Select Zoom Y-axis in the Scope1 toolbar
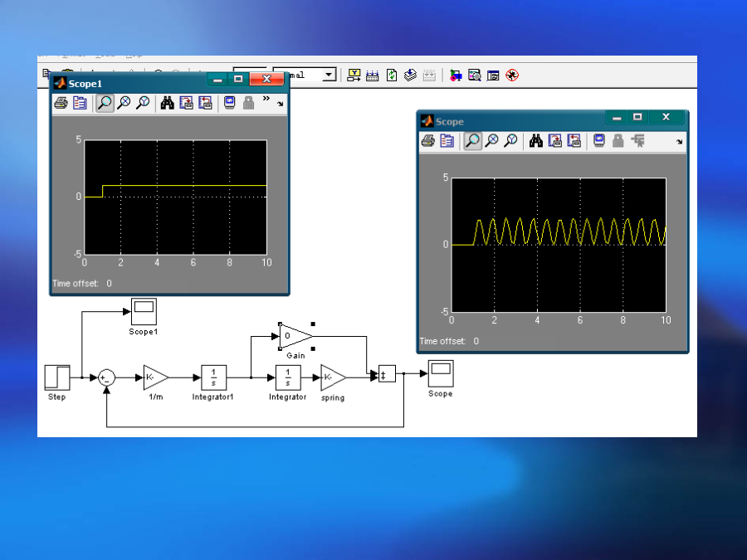This screenshot has width=747, height=560. pyautogui.click(x=143, y=103)
